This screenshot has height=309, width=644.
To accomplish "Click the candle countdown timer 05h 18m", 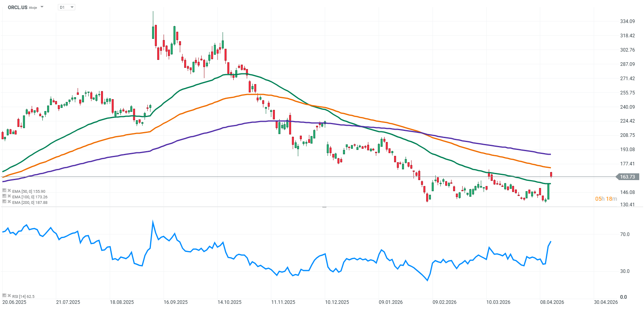I will click(x=606, y=199).
